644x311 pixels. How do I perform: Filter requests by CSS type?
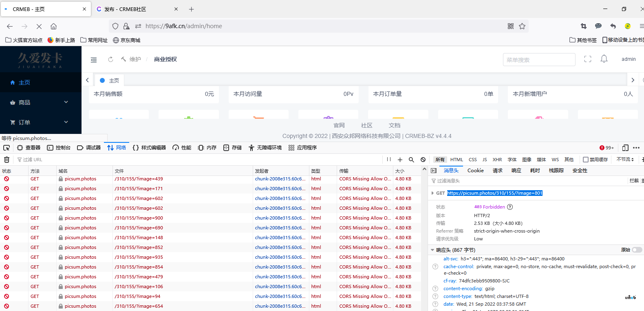point(473,160)
